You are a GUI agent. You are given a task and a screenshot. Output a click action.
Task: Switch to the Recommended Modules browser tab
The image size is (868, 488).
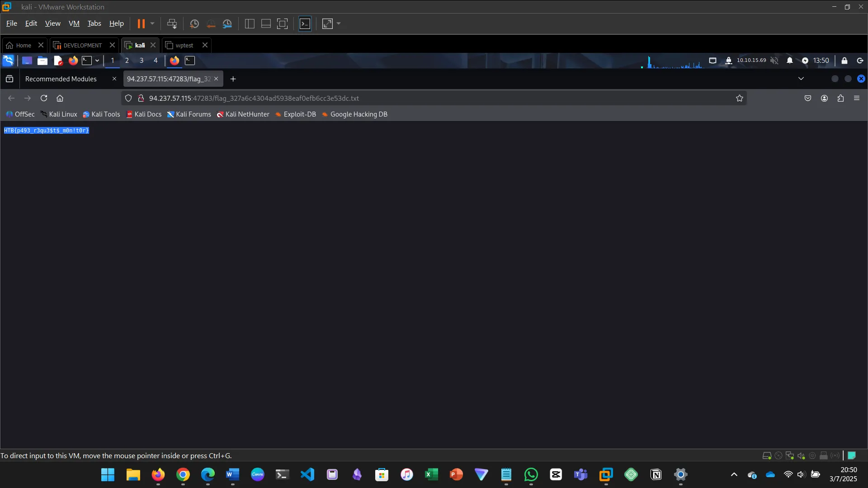point(61,79)
